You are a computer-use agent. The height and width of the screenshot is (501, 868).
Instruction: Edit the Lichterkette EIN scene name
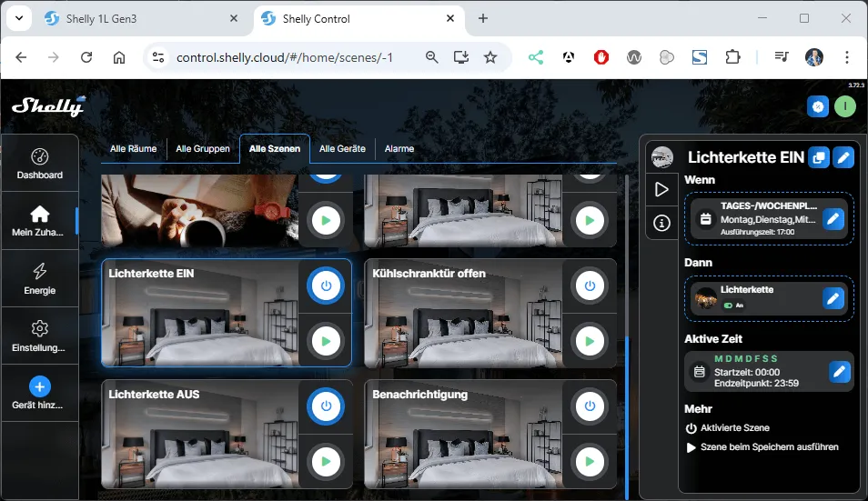click(x=843, y=157)
